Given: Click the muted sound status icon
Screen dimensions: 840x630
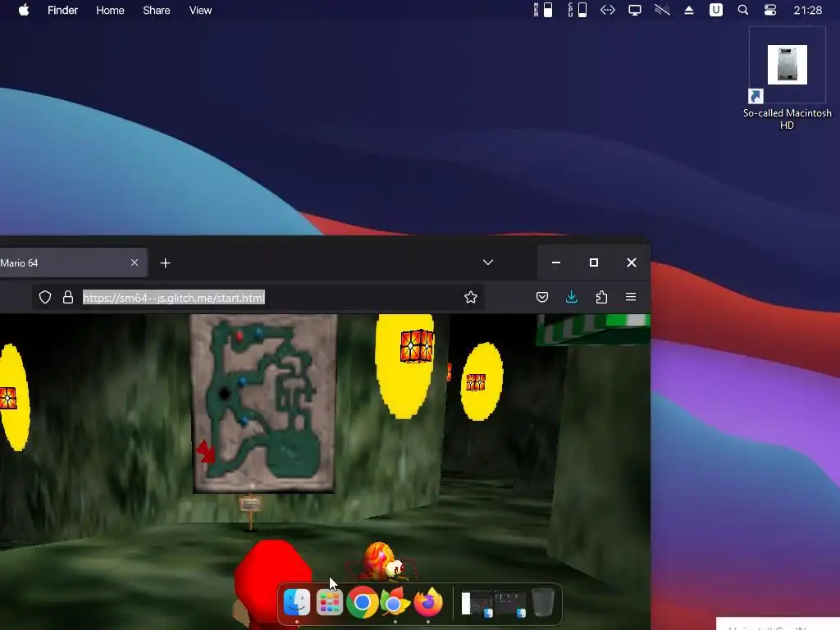Looking at the screenshot, I should 662,10.
